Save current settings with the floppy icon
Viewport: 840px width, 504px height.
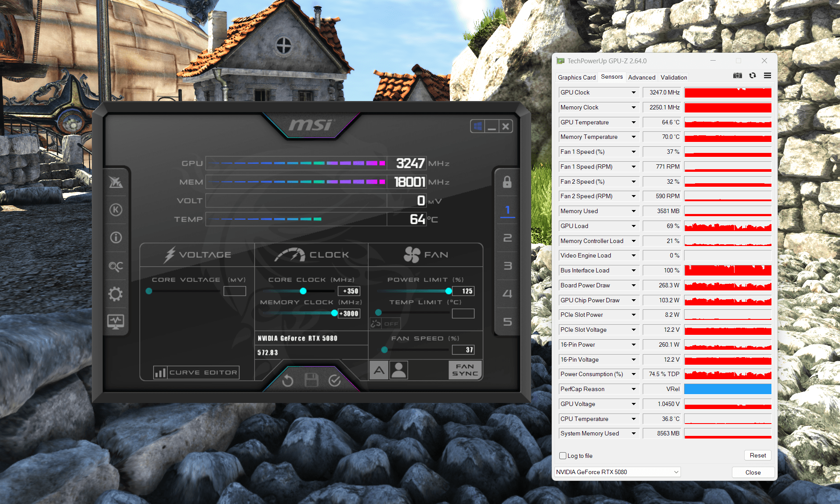point(311,380)
